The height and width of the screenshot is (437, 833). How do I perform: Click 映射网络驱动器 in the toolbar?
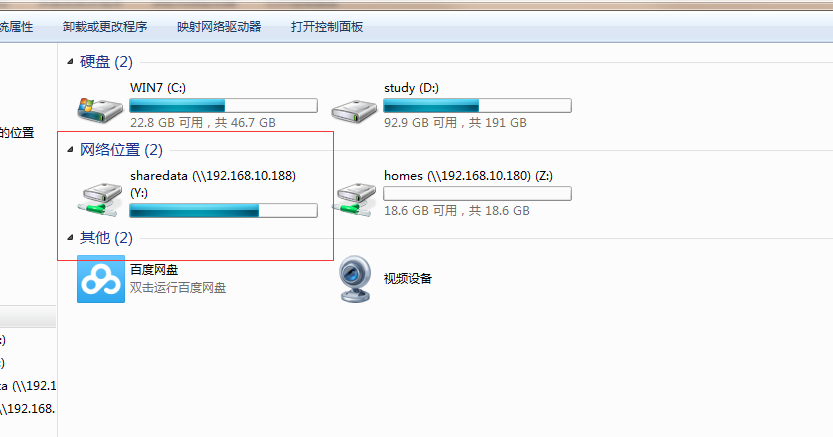click(x=219, y=27)
